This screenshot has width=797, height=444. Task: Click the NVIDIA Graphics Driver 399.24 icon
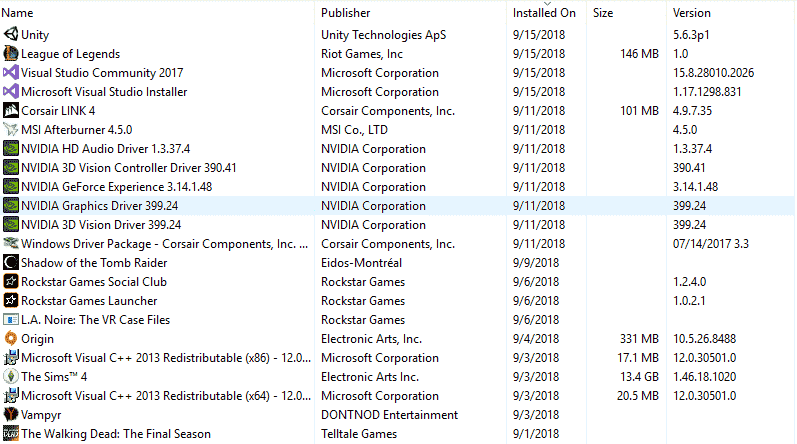pos(11,205)
